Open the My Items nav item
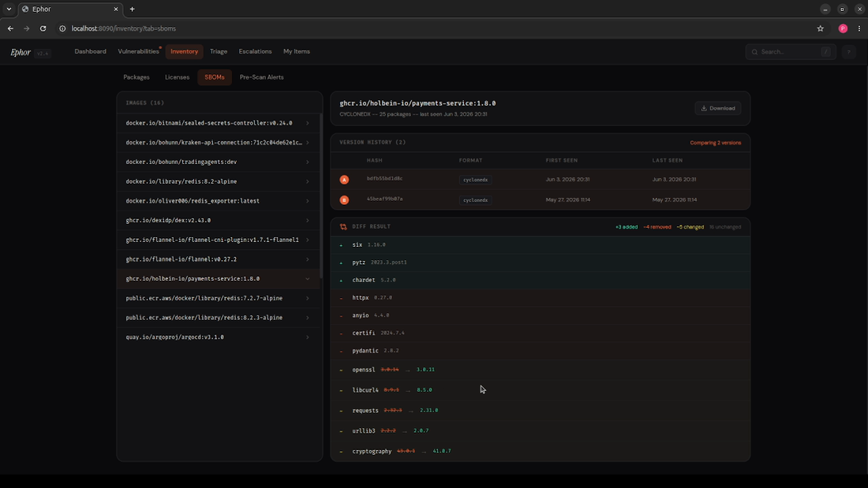The height and width of the screenshot is (488, 868). (297, 51)
